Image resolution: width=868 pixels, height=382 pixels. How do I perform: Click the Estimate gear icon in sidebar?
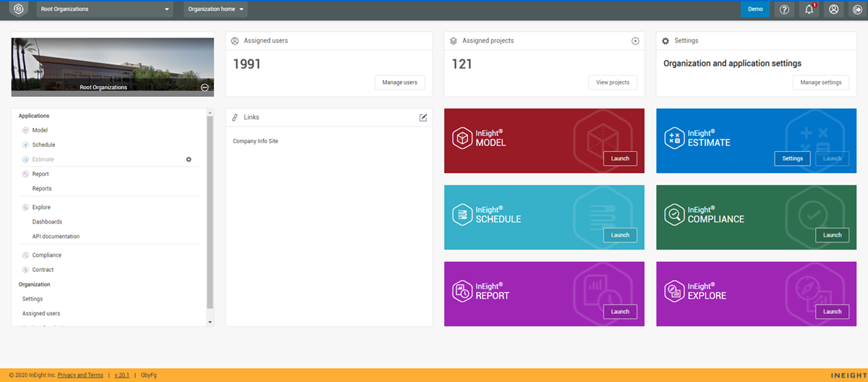189,159
